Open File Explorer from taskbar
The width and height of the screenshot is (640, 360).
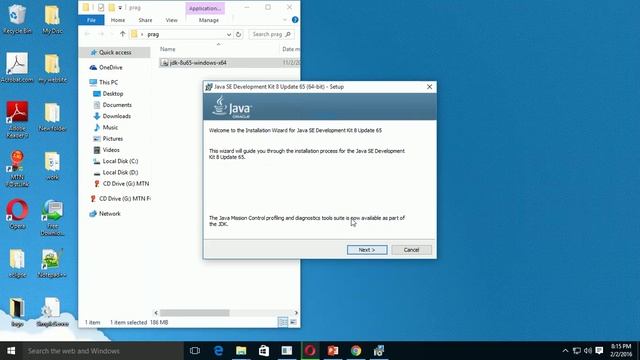coord(241,351)
